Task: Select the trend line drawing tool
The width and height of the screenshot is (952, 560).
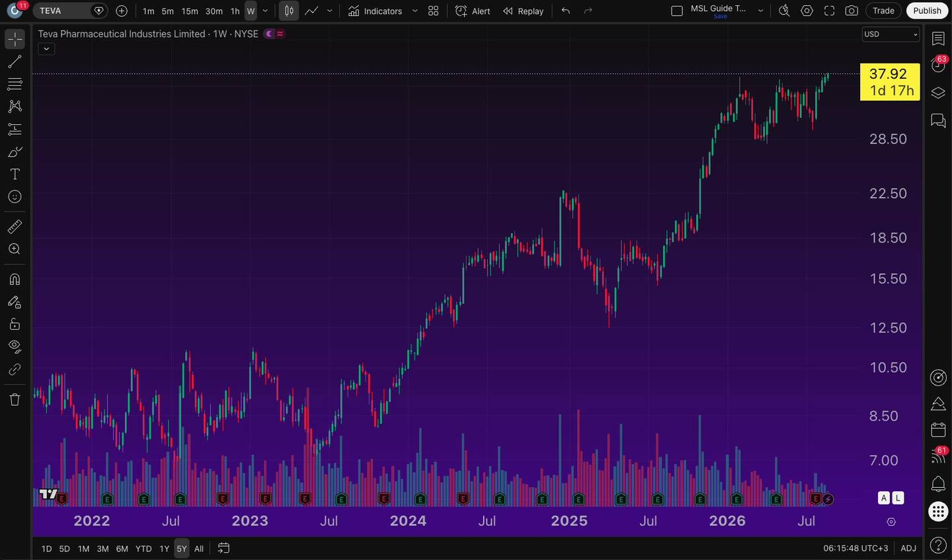Action: coord(15,62)
